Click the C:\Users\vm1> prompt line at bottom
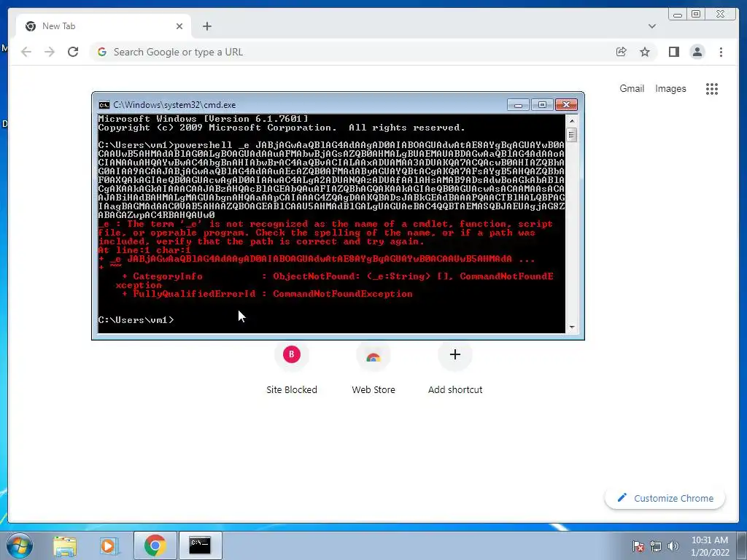Image resolution: width=747 pixels, height=560 pixels. [x=136, y=320]
